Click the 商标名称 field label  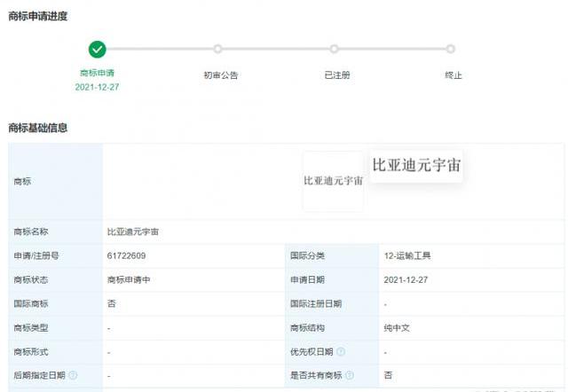31,231
